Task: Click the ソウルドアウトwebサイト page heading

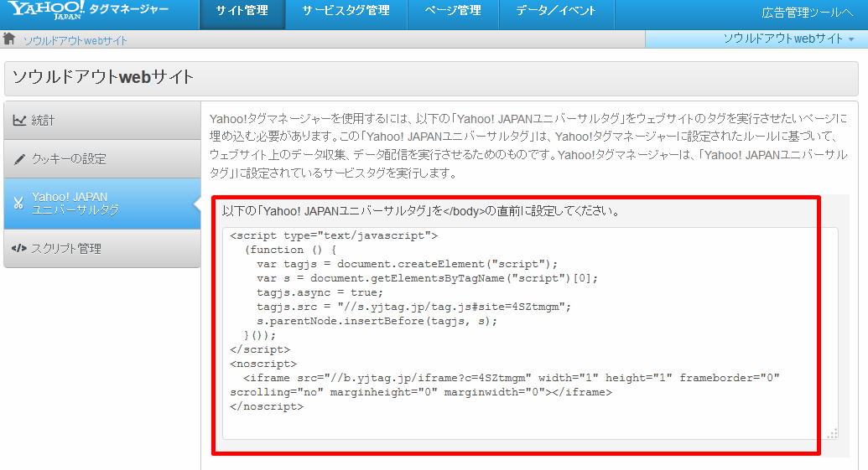Action: click(x=103, y=77)
